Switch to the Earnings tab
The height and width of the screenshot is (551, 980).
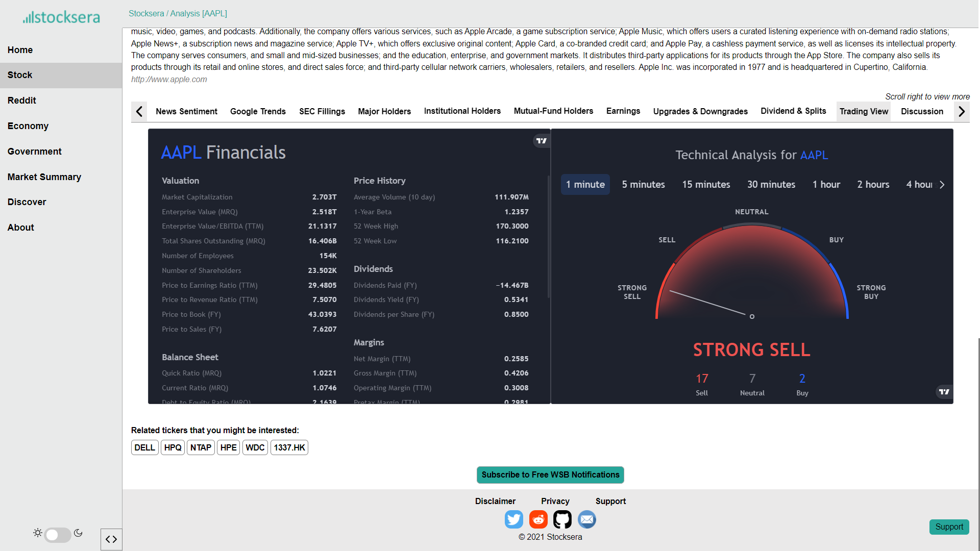[x=623, y=111]
